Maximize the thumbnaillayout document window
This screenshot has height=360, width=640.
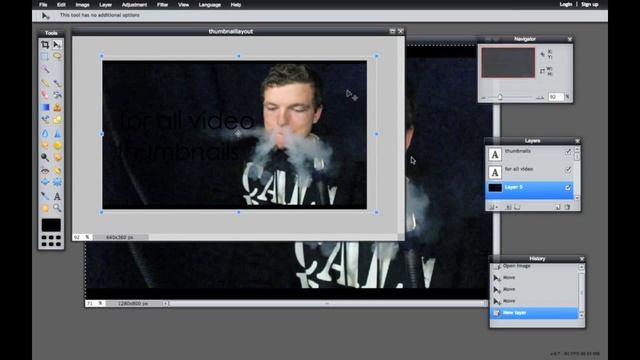pyautogui.click(x=392, y=31)
